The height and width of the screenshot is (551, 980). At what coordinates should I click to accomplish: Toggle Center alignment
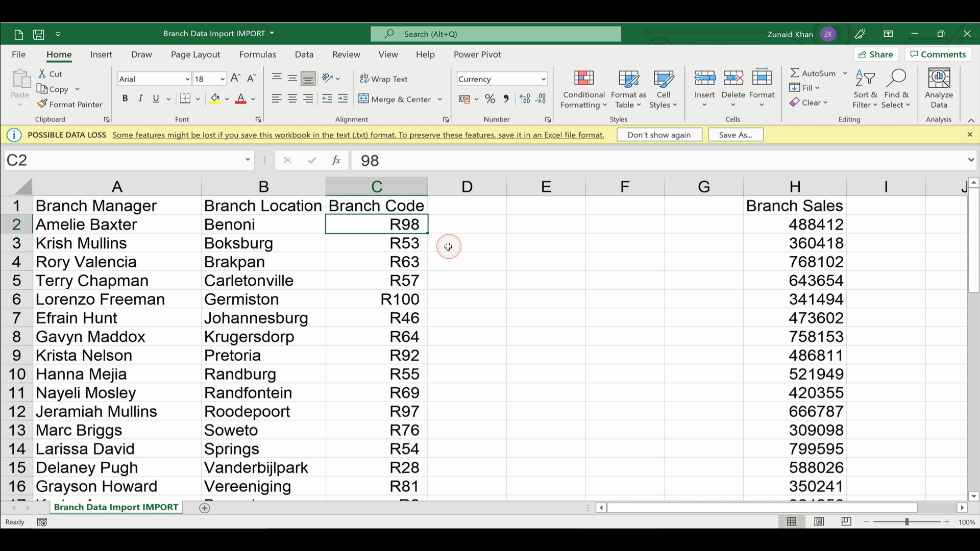[x=292, y=98]
